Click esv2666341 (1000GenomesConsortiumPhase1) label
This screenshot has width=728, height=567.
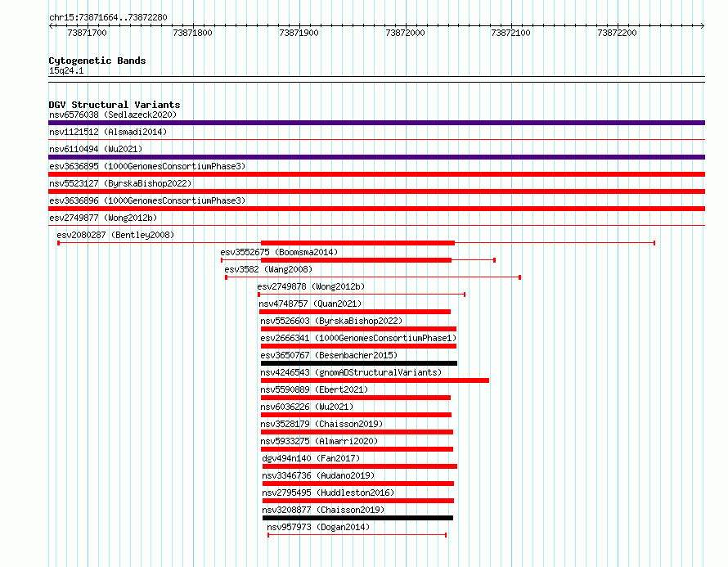coord(358,338)
